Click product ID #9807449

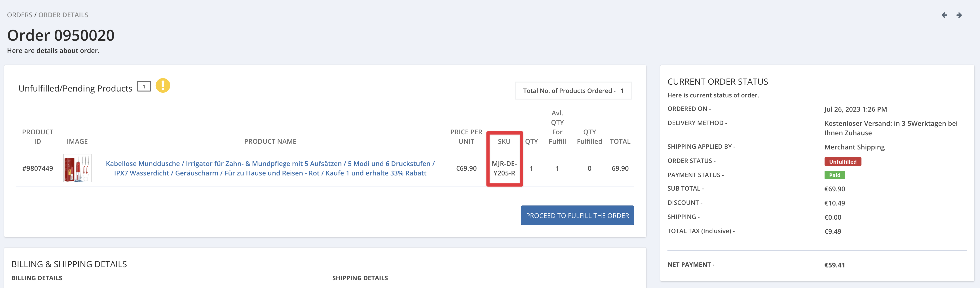click(37, 168)
